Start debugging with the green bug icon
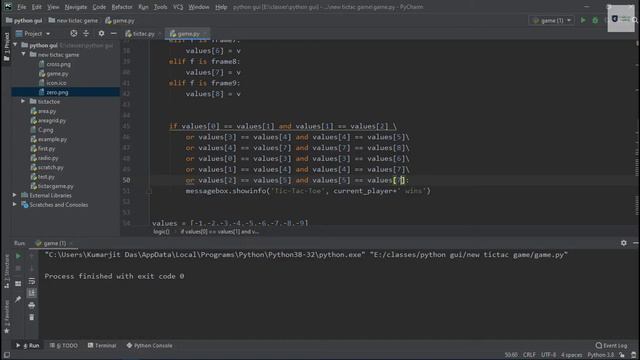The image size is (640, 360). [x=595, y=20]
